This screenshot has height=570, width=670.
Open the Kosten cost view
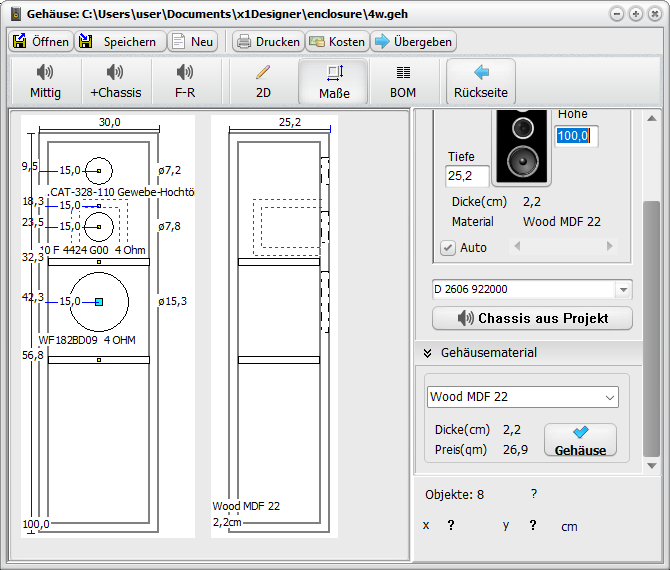click(x=336, y=42)
